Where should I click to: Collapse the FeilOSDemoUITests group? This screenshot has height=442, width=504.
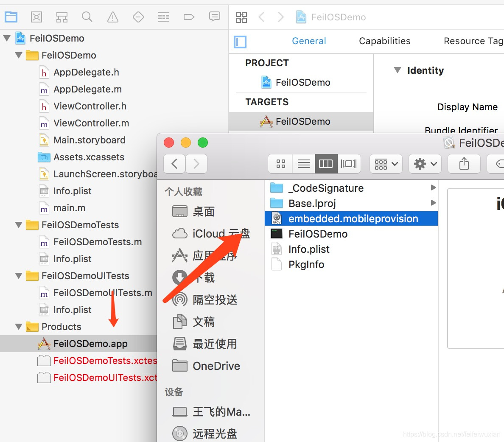click(19, 276)
